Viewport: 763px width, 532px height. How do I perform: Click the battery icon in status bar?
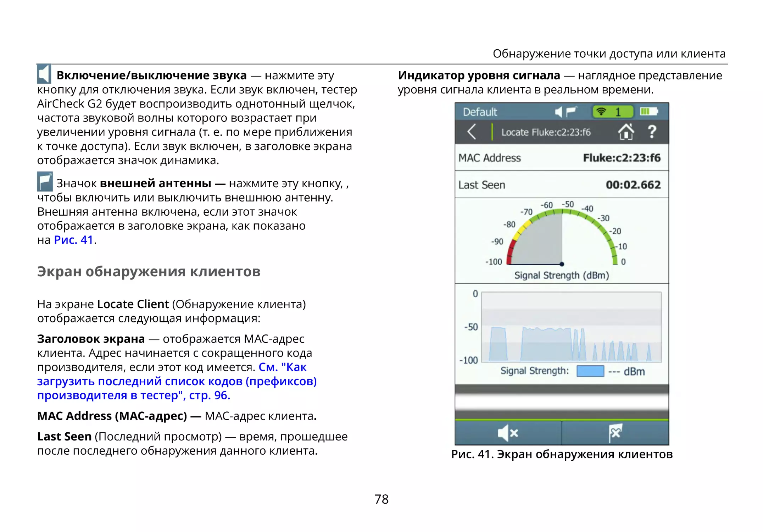(649, 112)
